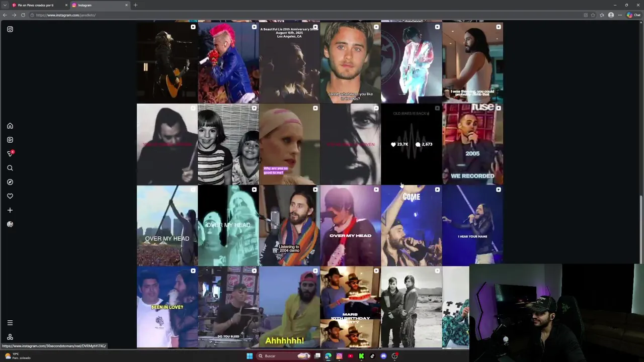644x362 pixels.
Task: Close the Pinterest tab
Action: point(66,5)
